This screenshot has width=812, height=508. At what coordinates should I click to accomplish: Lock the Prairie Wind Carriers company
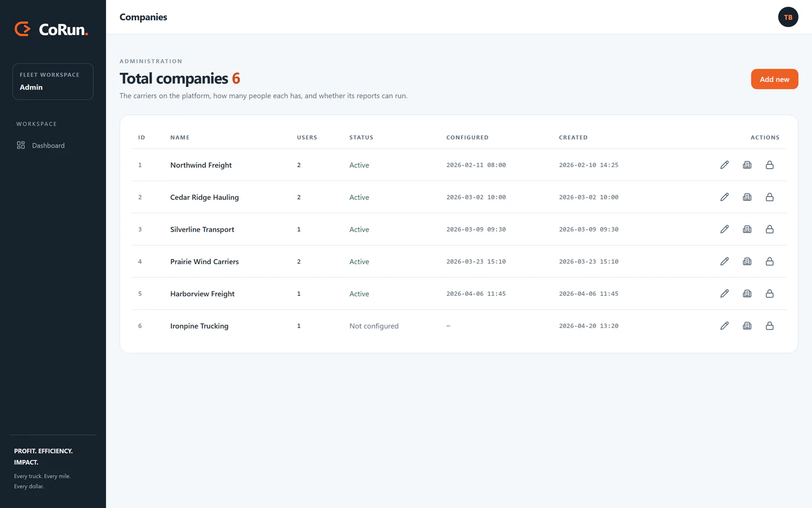click(x=770, y=261)
